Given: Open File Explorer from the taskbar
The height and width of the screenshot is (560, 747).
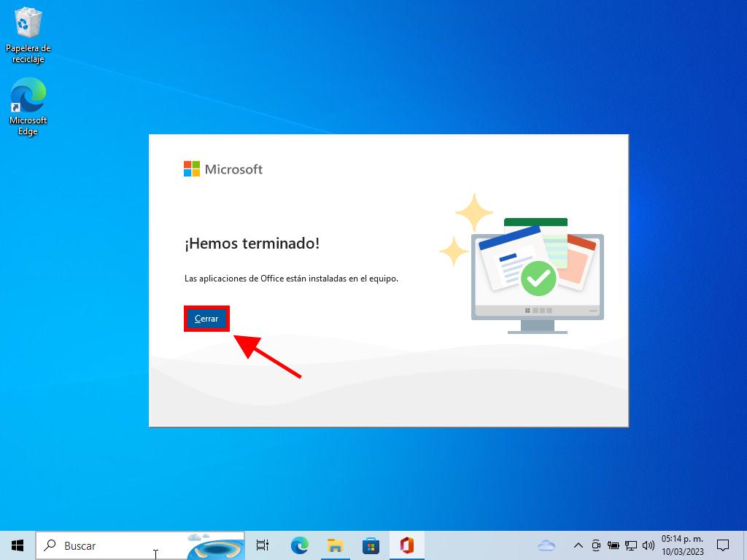Looking at the screenshot, I should pos(335,545).
